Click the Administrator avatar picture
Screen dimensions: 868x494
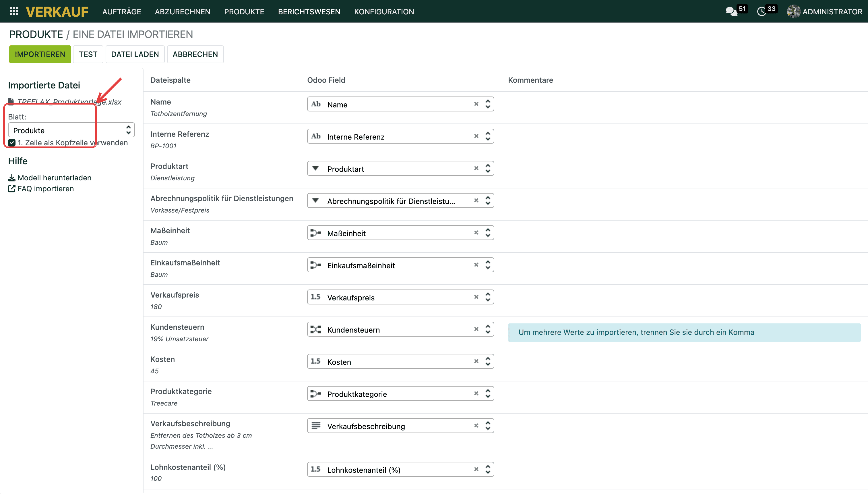(794, 11)
